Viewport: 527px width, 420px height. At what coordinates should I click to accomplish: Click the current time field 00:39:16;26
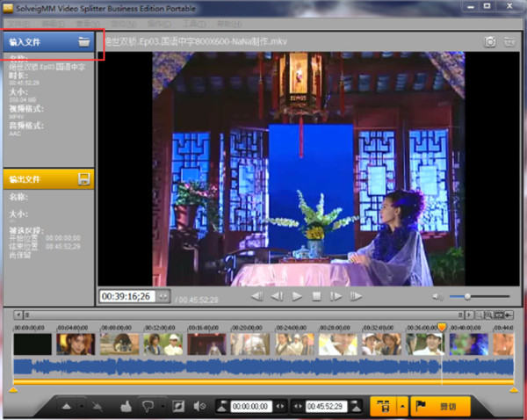pyautogui.click(x=127, y=296)
